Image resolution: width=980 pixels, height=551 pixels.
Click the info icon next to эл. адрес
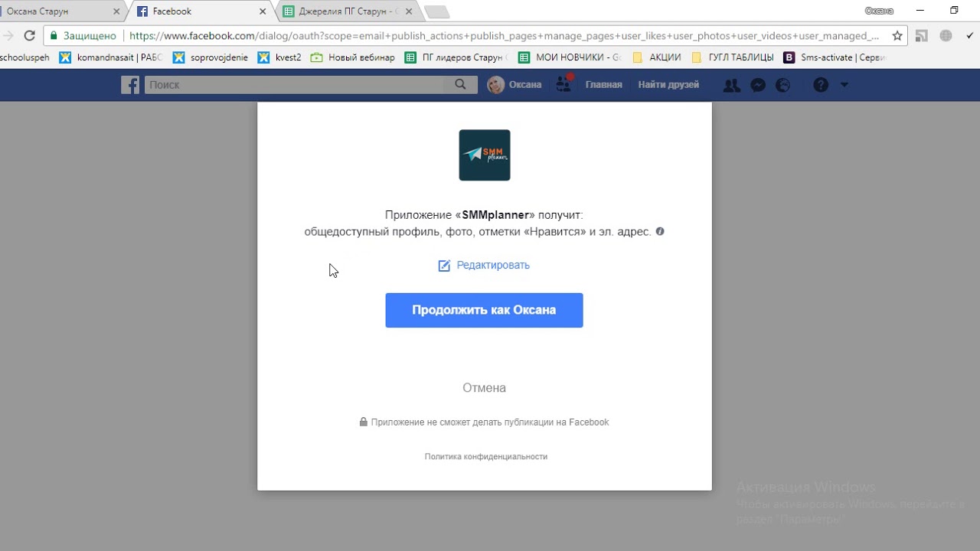point(660,231)
